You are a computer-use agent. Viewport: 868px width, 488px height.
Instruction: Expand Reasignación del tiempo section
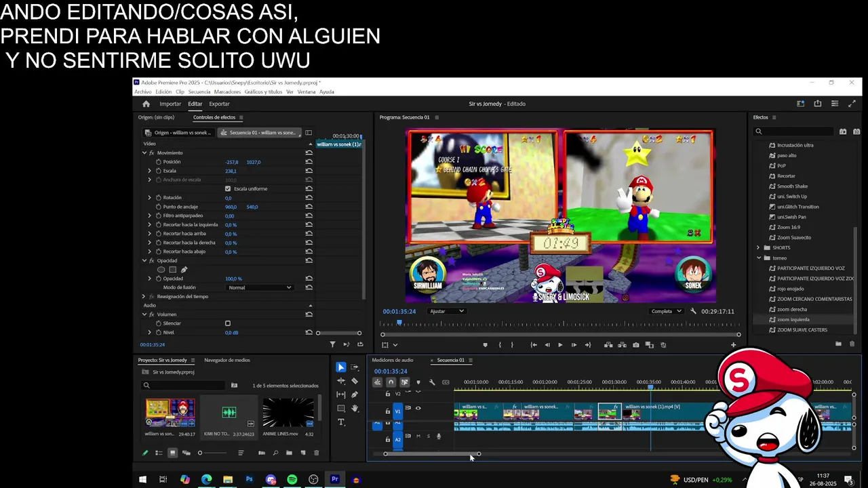point(143,296)
